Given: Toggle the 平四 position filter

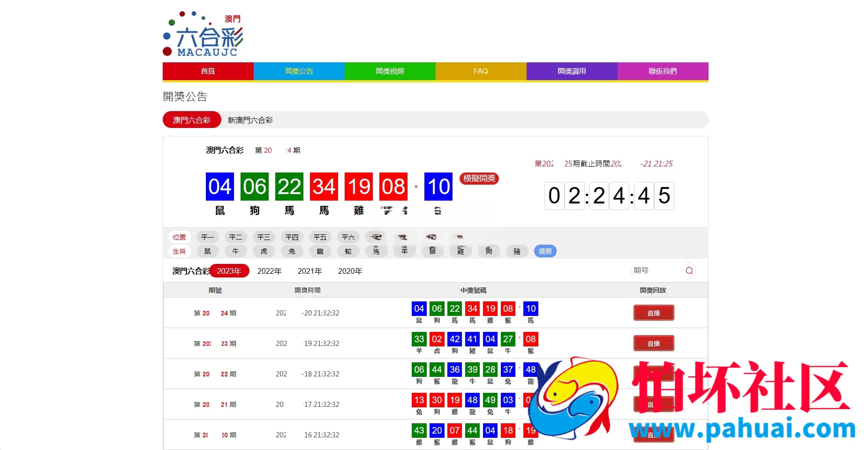Looking at the screenshot, I should pyautogui.click(x=292, y=237).
